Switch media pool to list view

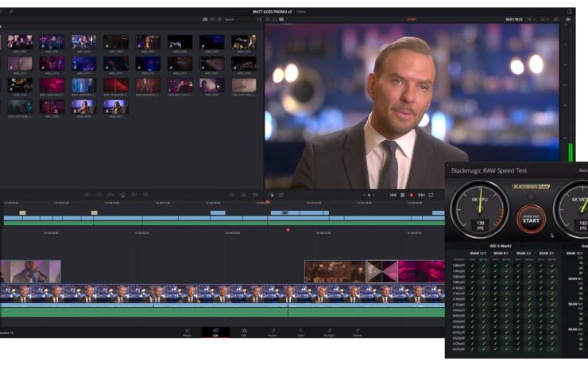coord(220,19)
